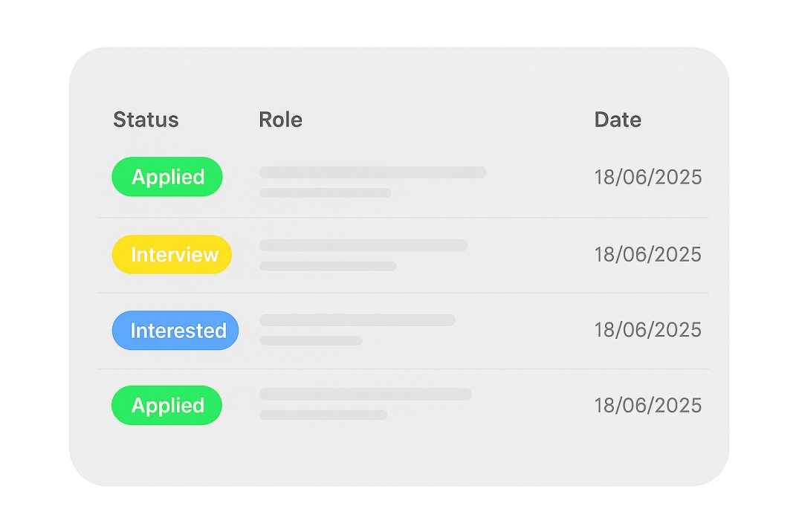Open the last row role subtitle
This screenshot has height=532, width=799.
click(x=323, y=415)
